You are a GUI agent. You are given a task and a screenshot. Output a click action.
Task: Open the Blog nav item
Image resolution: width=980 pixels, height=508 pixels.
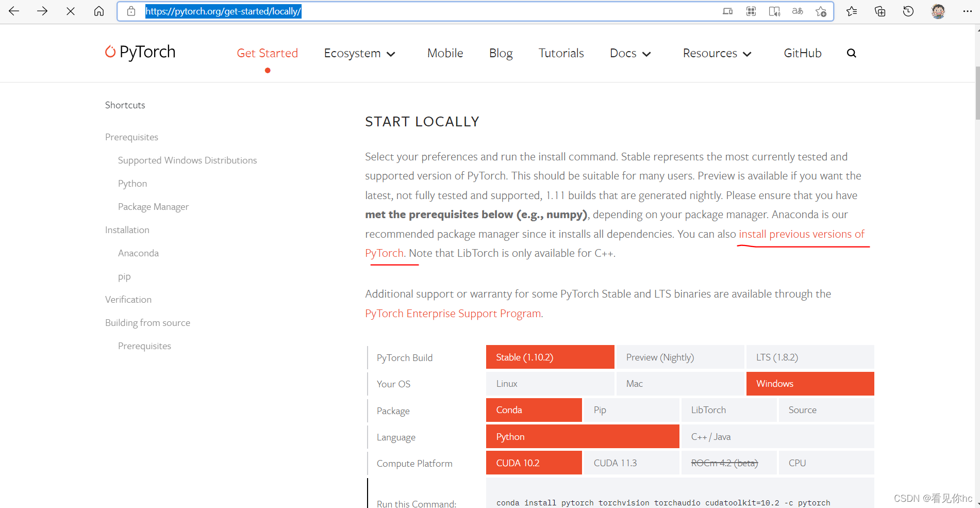point(501,53)
